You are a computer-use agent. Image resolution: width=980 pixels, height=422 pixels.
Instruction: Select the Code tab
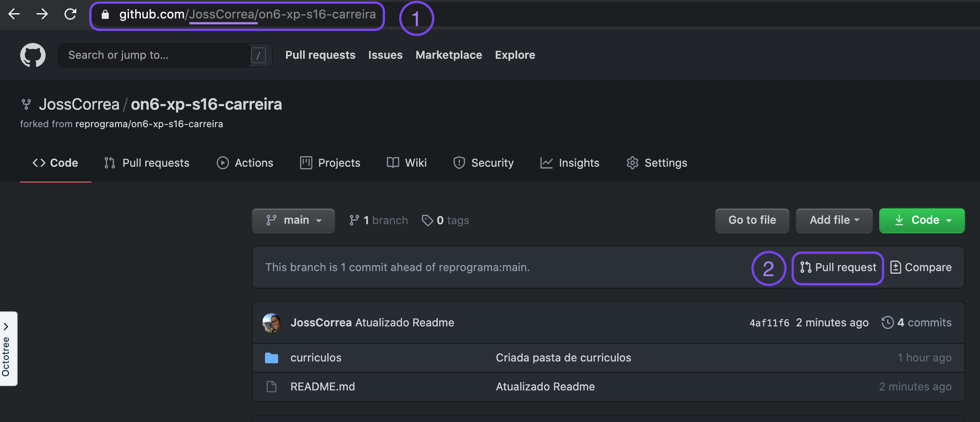pyautogui.click(x=55, y=163)
